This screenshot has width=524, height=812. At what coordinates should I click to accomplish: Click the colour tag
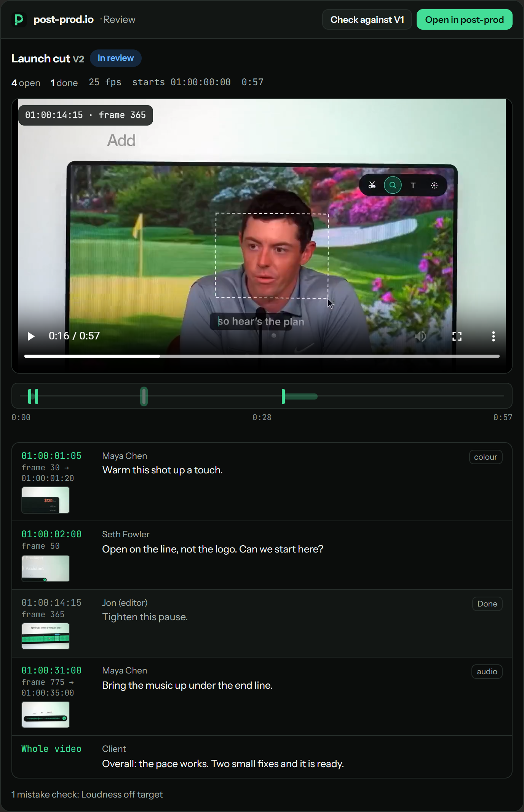pos(486,457)
